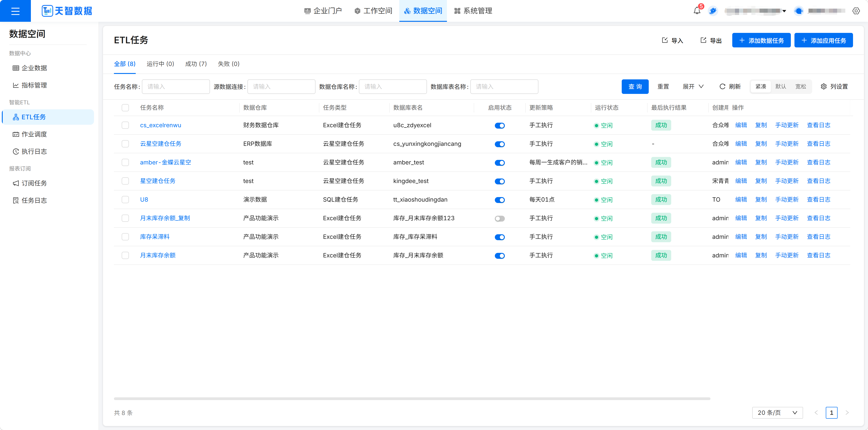The width and height of the screenshot is (868, 430).
Task: Enable the 月末库存余额_复制 toggle
Action: coord(499,219)
